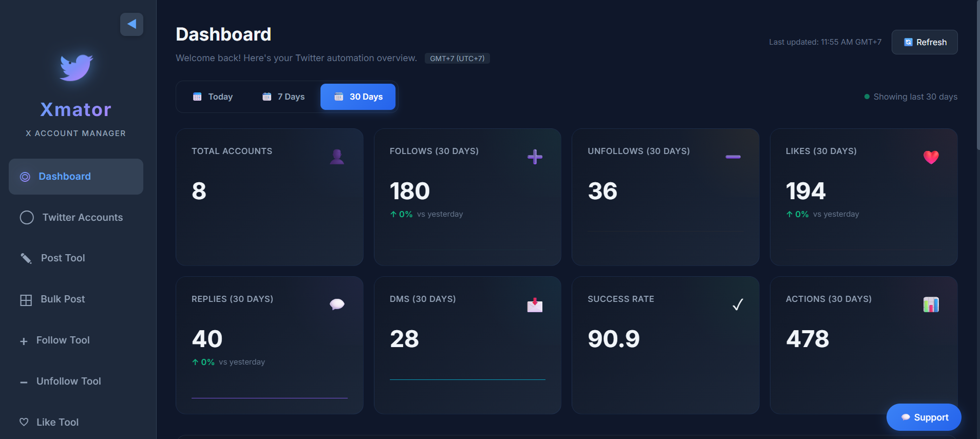
Task: Click the Dashboard target icon in sidebar
Action: (25, 177)
